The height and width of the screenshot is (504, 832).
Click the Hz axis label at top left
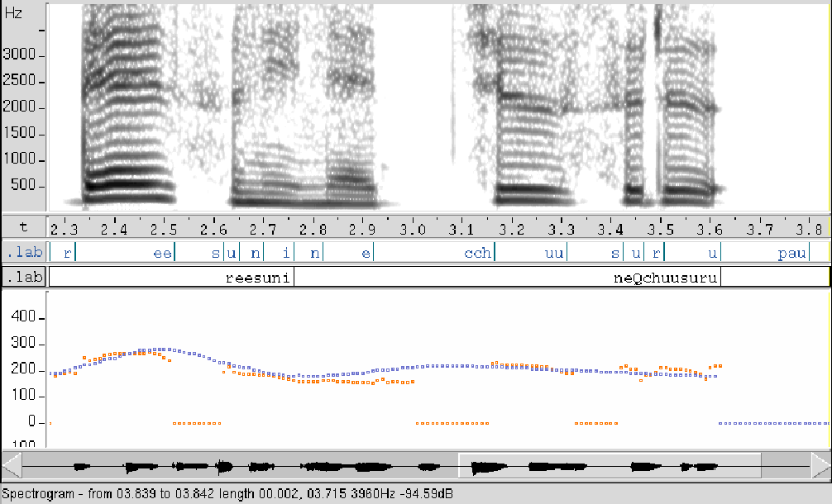[14, 13]
